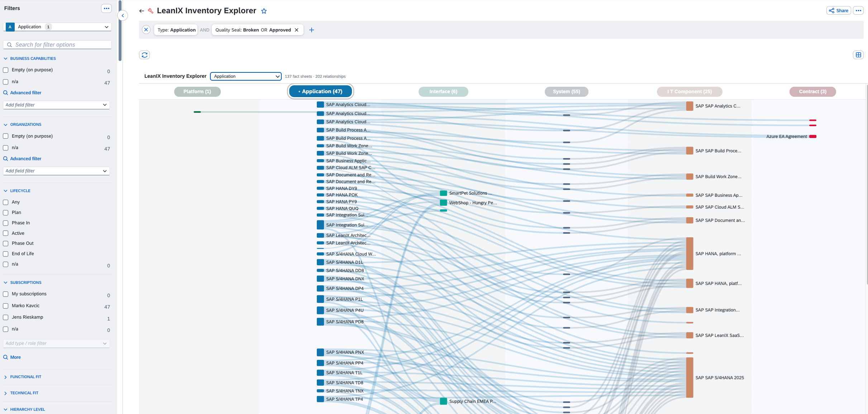Viewport: 868px width, 414px height.
Task: Check the Jens Rieskamp subscription filter
Action: point(6,317)
